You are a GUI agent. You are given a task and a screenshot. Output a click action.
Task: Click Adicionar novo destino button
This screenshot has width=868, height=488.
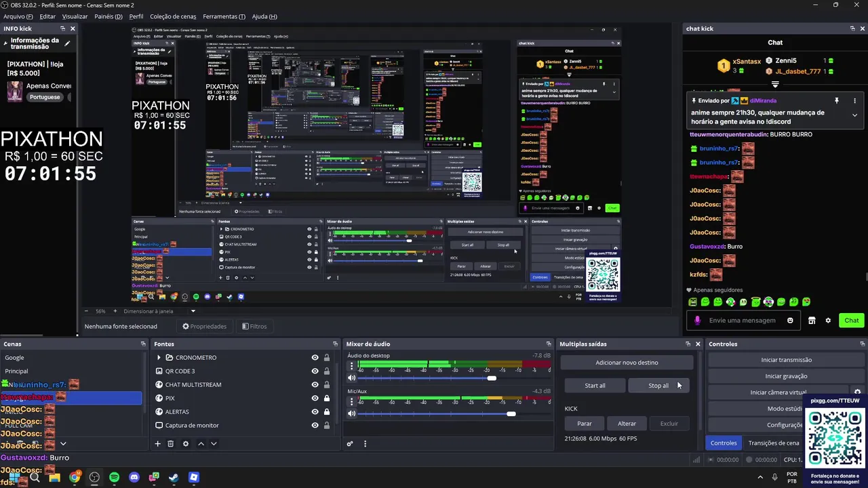tap(627, 363)
